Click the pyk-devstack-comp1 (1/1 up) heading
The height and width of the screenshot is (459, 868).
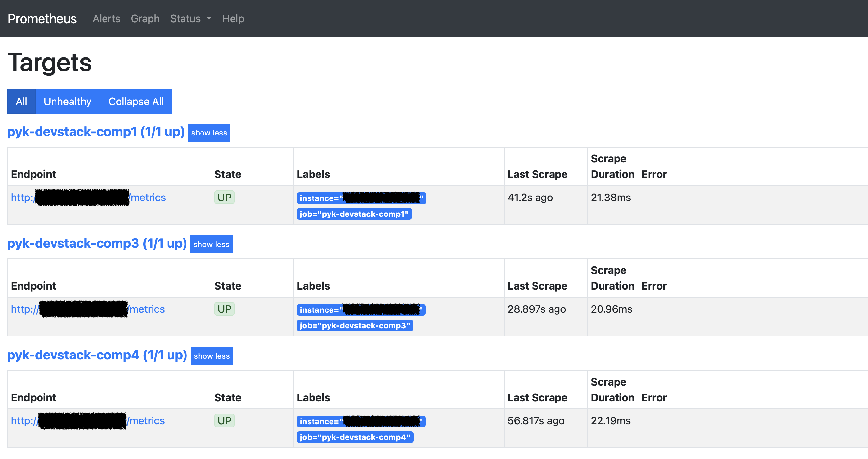click(96, 132)
